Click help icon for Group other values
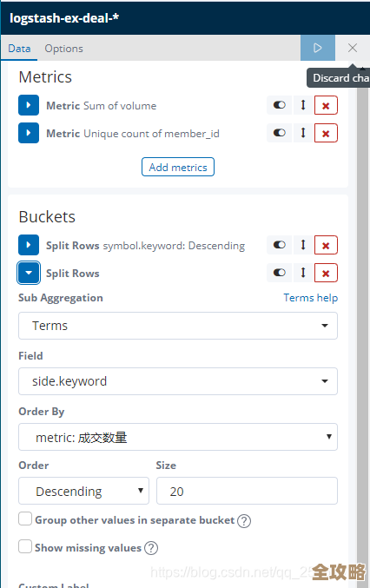Image resolution: width=370 pixels, height=588 pixels. click(244, 520)
